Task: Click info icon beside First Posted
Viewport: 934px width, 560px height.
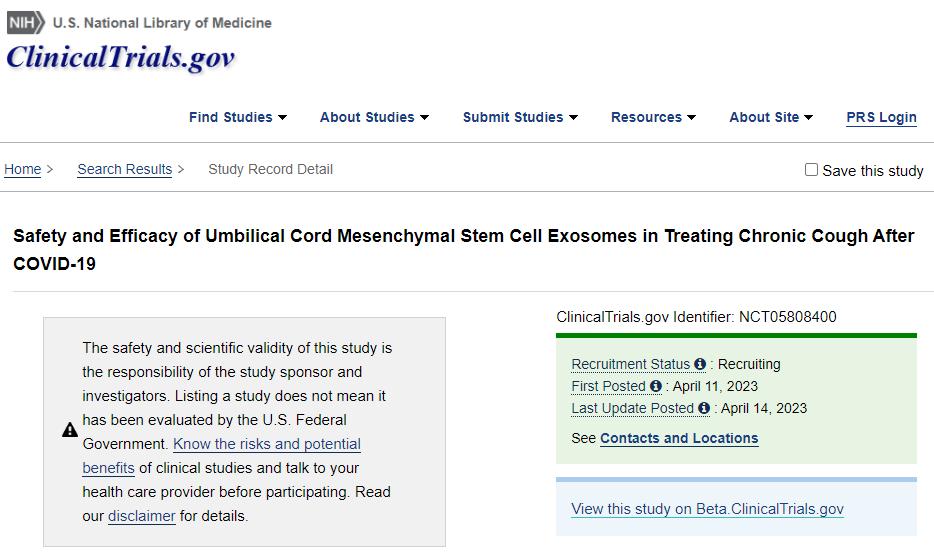Action: coord(656,386)
